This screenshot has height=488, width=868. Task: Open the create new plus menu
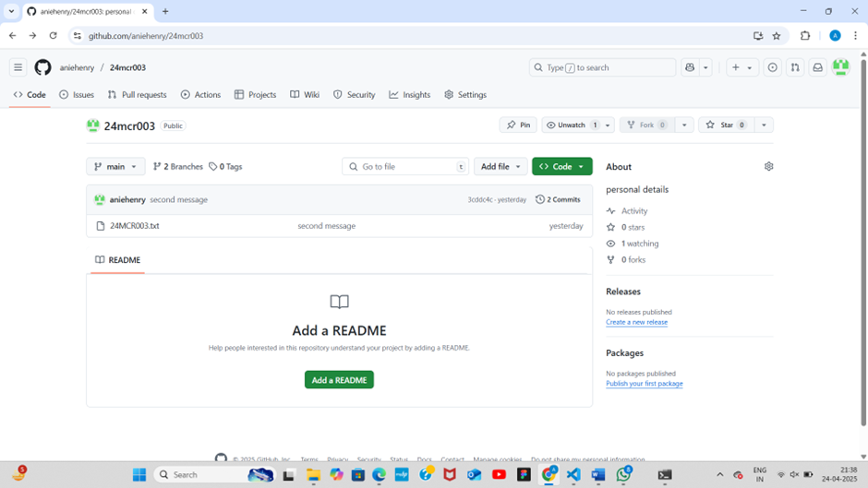[x=741, y=67]
